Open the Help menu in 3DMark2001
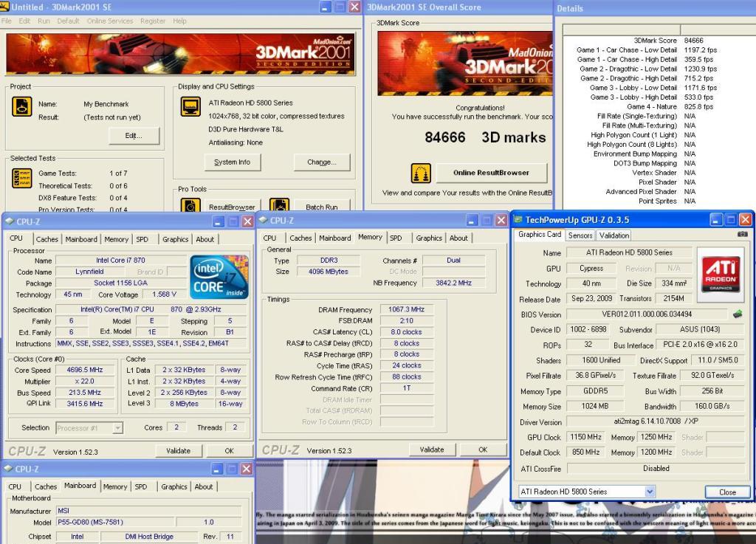 179,21
